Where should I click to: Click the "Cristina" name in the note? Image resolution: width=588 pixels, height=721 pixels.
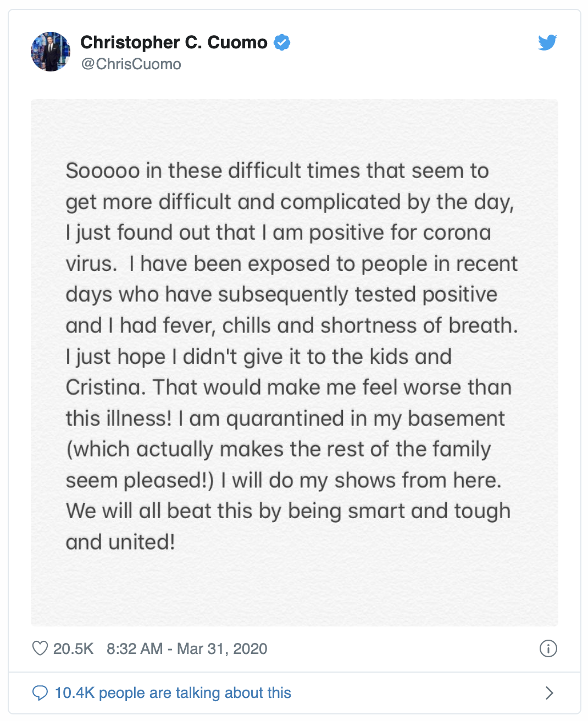(x=103, y=387)
